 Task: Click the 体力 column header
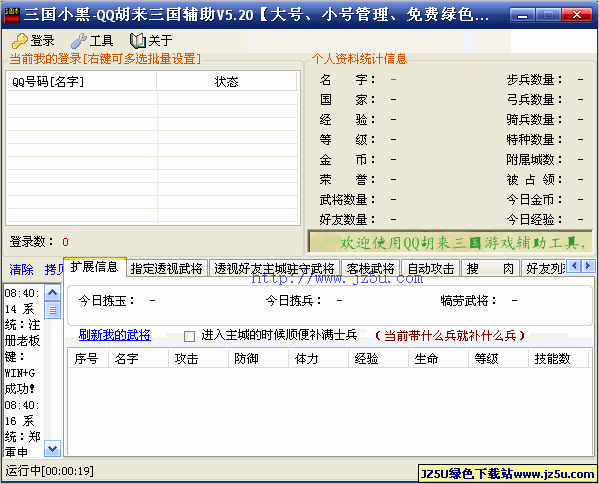(318, 358)
